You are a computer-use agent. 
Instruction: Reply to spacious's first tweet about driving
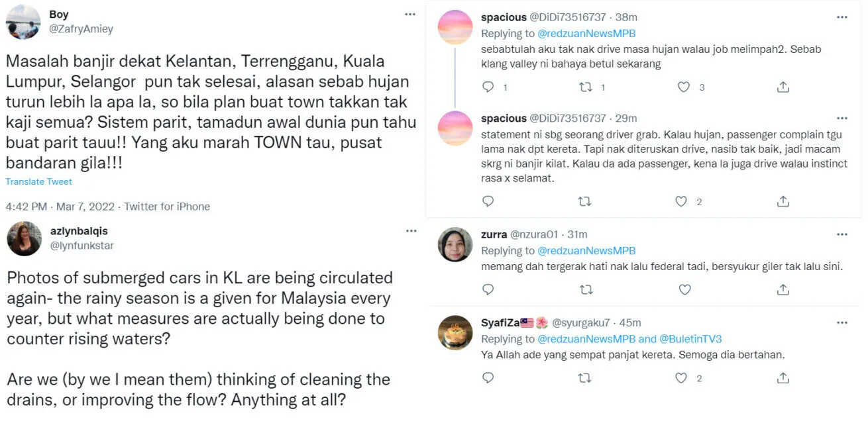click(x=488, y=87)
